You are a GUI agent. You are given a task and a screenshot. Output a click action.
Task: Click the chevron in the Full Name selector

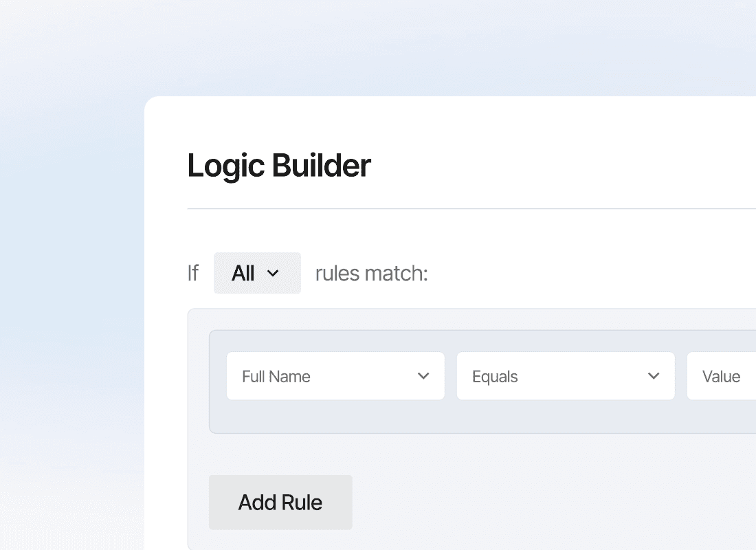click(x=423, y=376)
